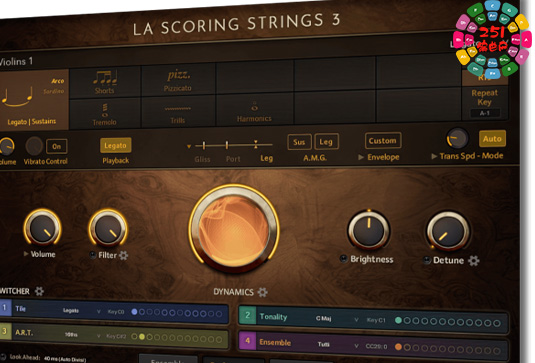Click the large Dynamics orb knob
535x363 pixels.
tap(234, 229)
